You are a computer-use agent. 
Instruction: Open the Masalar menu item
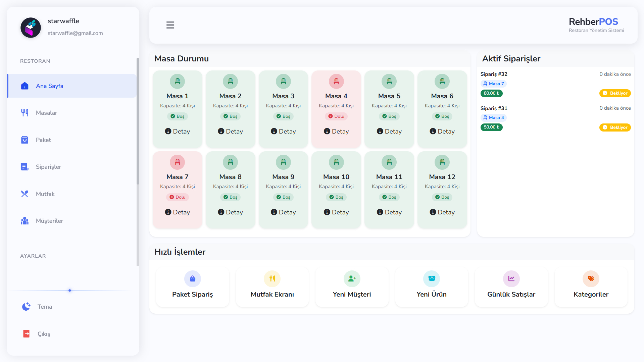pos(46,113)
